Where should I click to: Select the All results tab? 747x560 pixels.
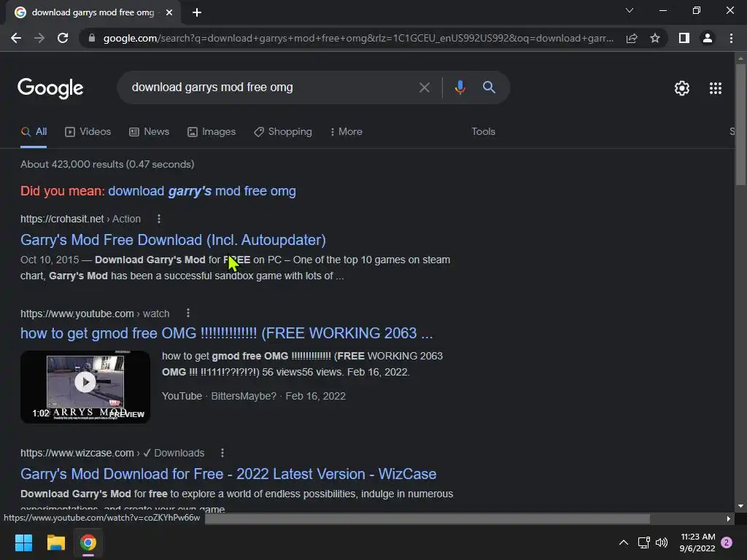34,132
